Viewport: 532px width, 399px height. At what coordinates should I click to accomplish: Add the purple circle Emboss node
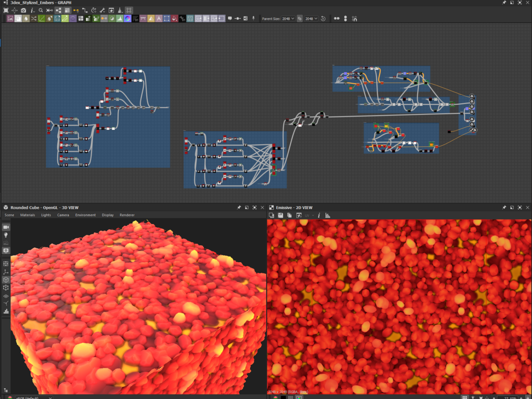point(73,19)
